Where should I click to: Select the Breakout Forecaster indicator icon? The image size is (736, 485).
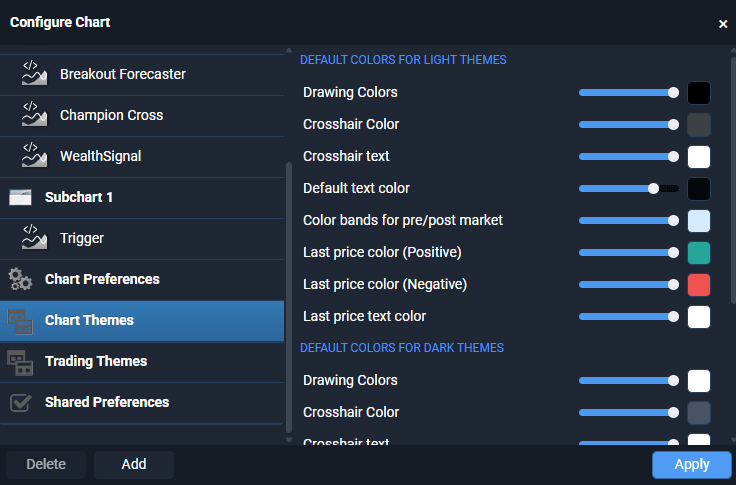coord(34,73)
